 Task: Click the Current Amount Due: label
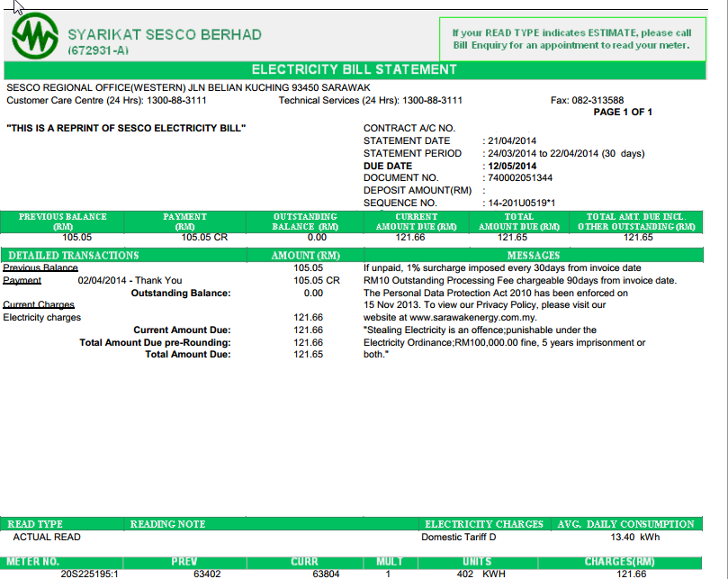[182, 330]
